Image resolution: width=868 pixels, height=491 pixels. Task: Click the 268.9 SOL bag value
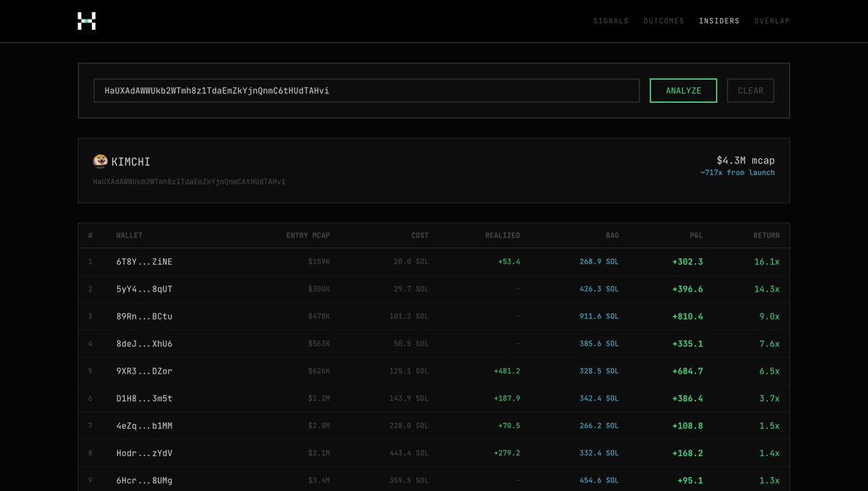599,262
